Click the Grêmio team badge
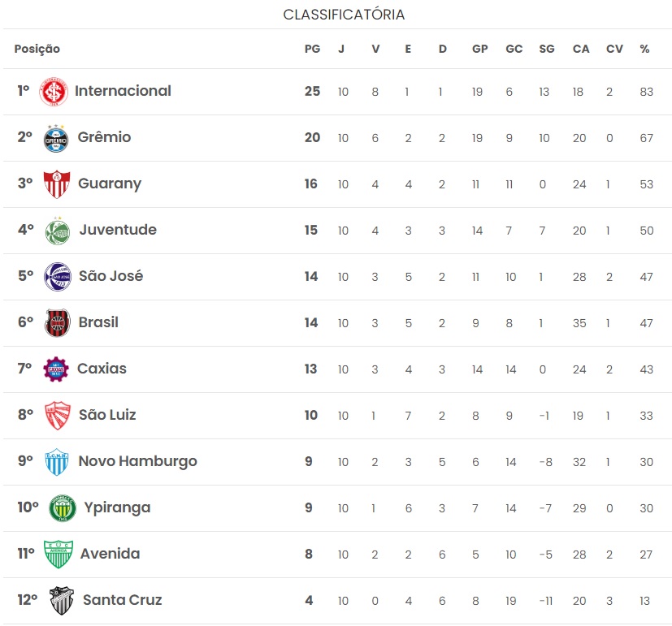 [56, 138]
